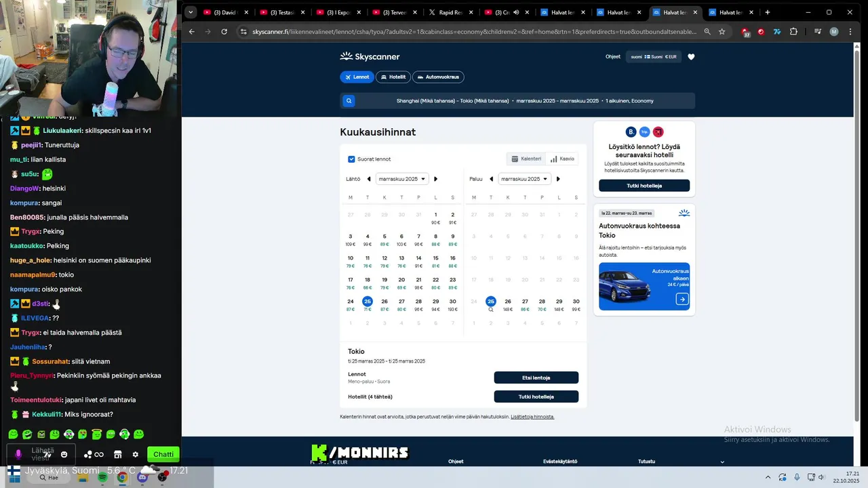Select the Hotellit tab
The image size is (868, 488).
393,77
